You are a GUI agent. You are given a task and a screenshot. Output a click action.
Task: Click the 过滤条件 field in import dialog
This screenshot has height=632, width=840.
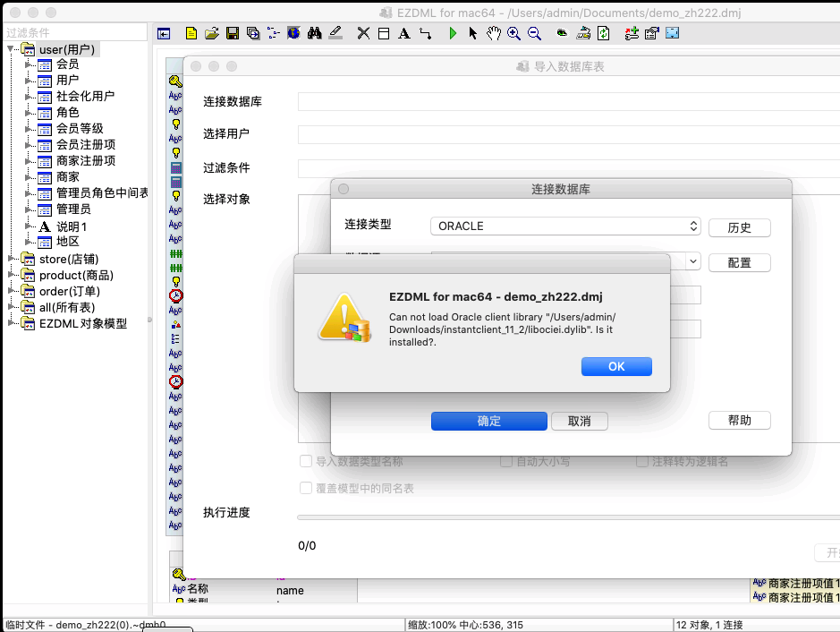[568, 167]
